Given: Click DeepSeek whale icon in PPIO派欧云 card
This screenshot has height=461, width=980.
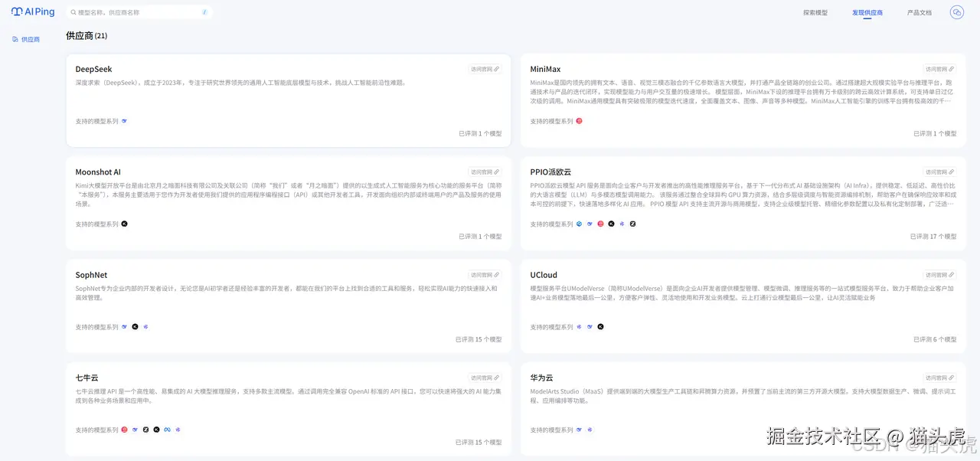Looking at the screenshot, I should pos(590,224).
